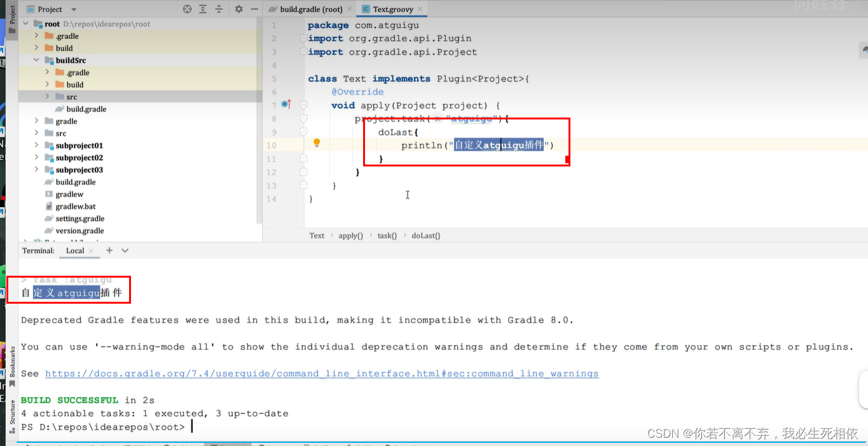
Task: Open the docs.gradle.org command line warnings link
Action: 322,374
